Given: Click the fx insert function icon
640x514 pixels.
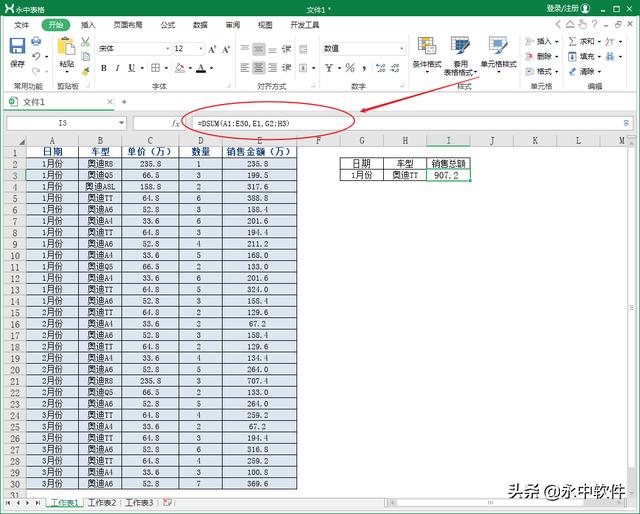Looking at the screenshot, I should click(x=176, y=123).
